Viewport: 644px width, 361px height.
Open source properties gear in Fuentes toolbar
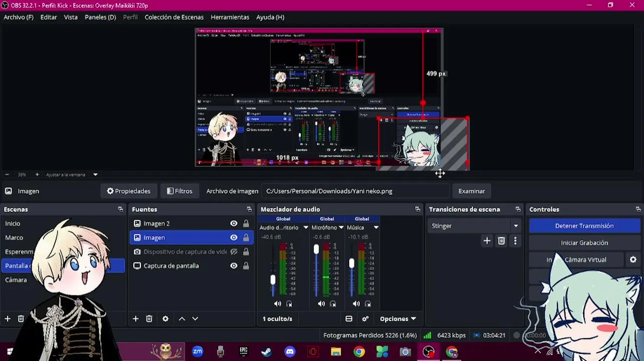pyautogui.click(x=166, y=319)
